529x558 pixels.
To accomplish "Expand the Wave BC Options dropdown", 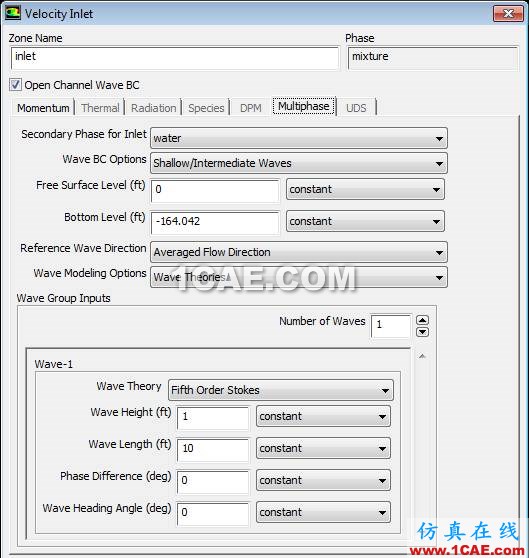I will 299,163.
